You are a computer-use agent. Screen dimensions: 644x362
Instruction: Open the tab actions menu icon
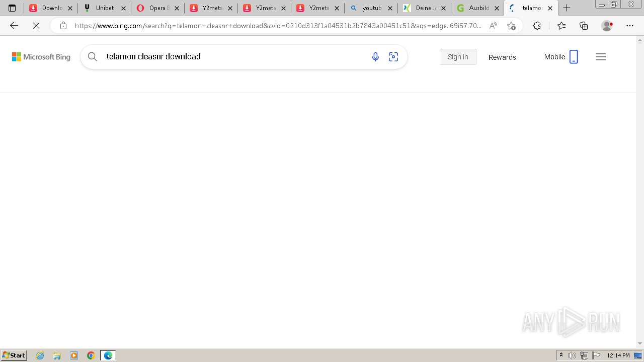coord(12,8)
